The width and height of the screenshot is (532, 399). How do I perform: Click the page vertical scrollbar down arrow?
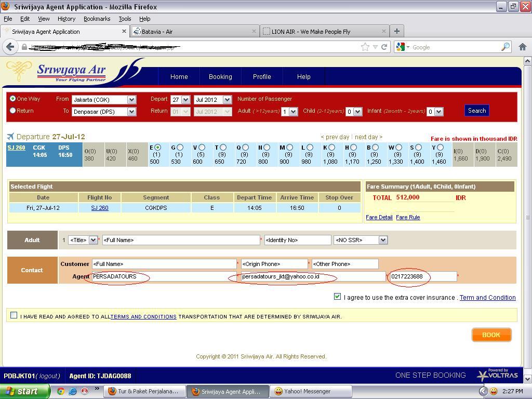[528, 378]
